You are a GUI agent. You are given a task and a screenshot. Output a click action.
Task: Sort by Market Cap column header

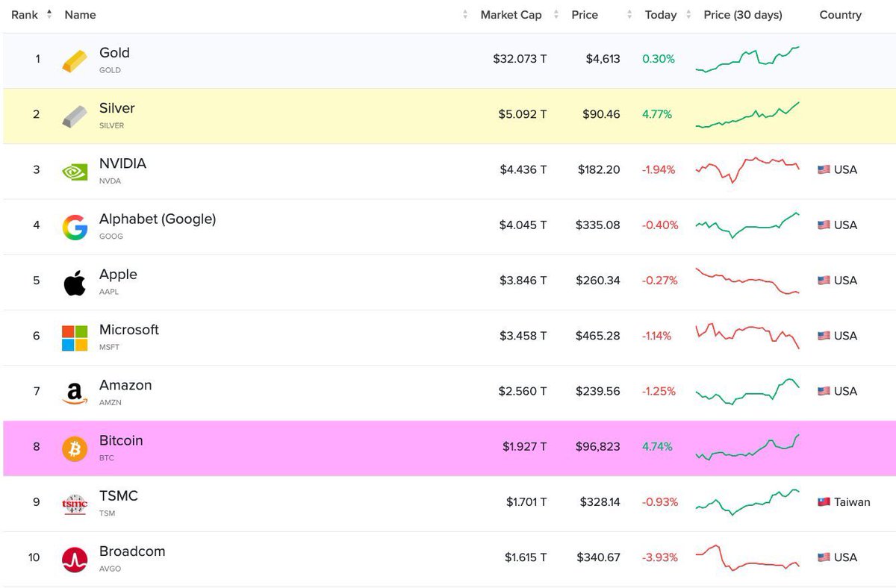click(511, 15)
